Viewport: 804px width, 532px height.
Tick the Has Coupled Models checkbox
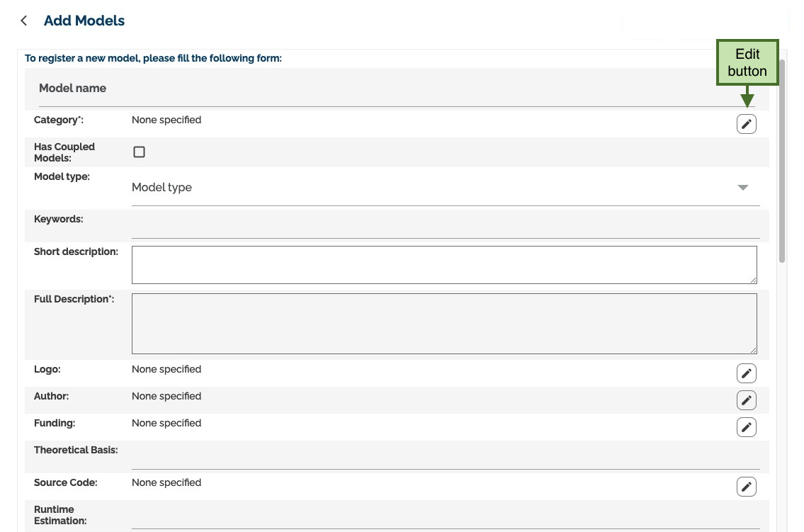(139, 152)
